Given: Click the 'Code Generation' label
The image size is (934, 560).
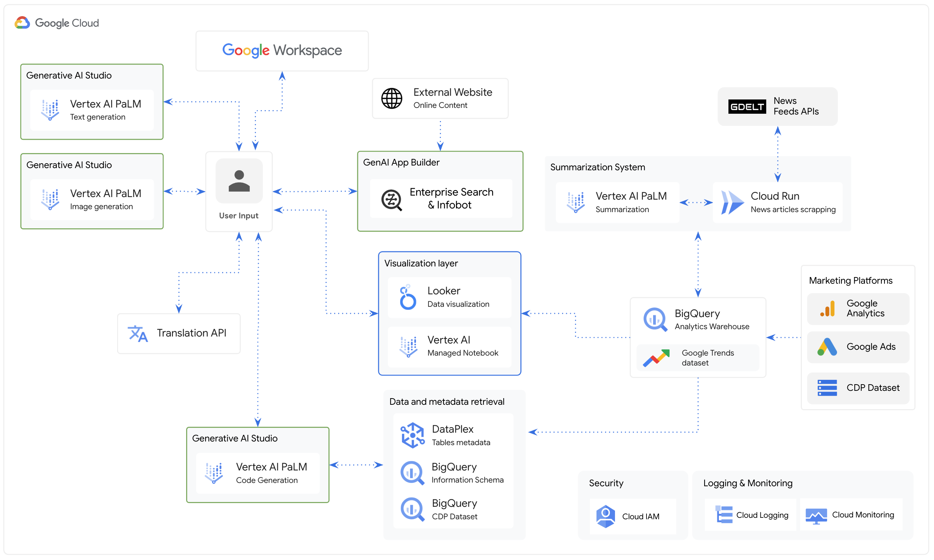Looking at the screenshot, I should pos(267,480).
